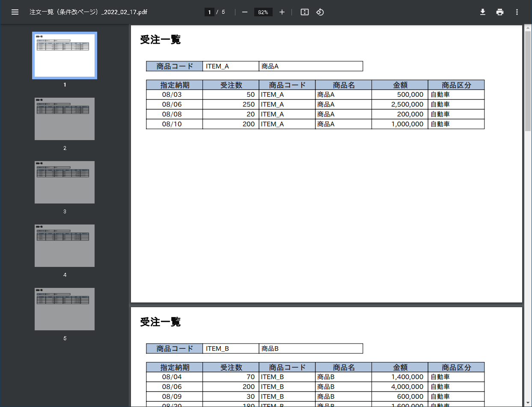Viewport: 532px width, 407px height.
Task: Click the ITEM_A product code cell in header
Action: [231, 66]
